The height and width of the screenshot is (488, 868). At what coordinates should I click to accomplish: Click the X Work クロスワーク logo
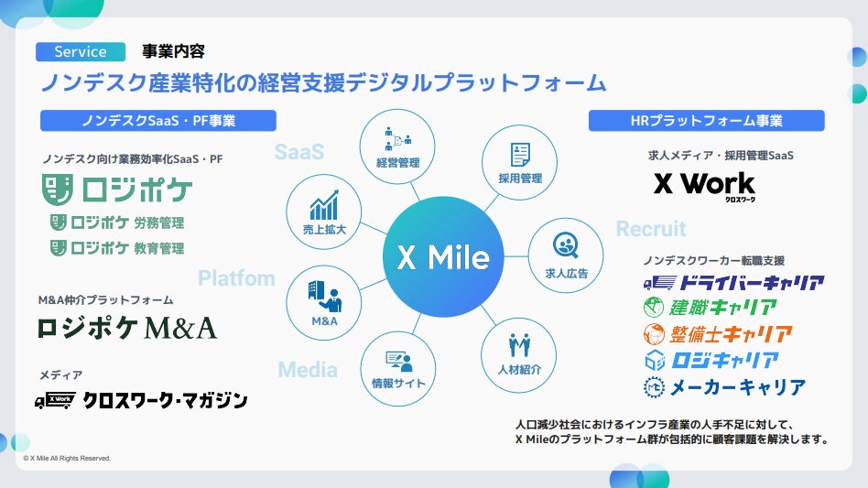[x=704, y=186]
